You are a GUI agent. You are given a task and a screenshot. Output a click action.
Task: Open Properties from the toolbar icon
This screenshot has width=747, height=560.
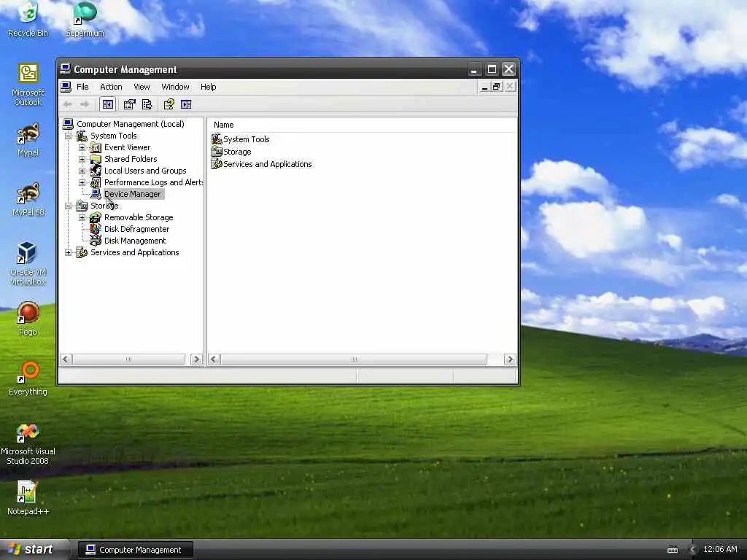point(130,104)
